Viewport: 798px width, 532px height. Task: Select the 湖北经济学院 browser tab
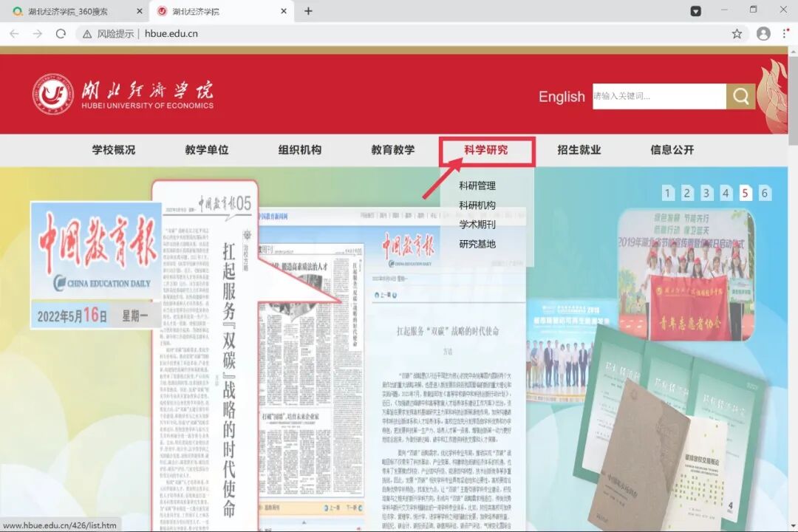(x=222, y=11)
